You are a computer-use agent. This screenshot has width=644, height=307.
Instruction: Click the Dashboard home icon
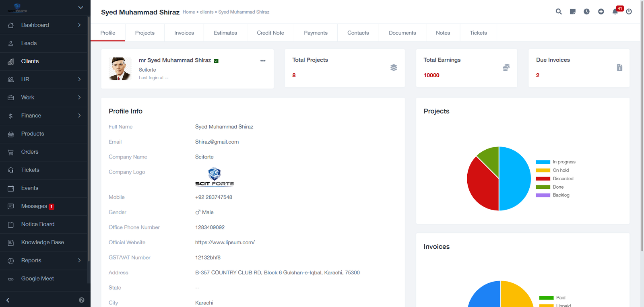[11, 25]
